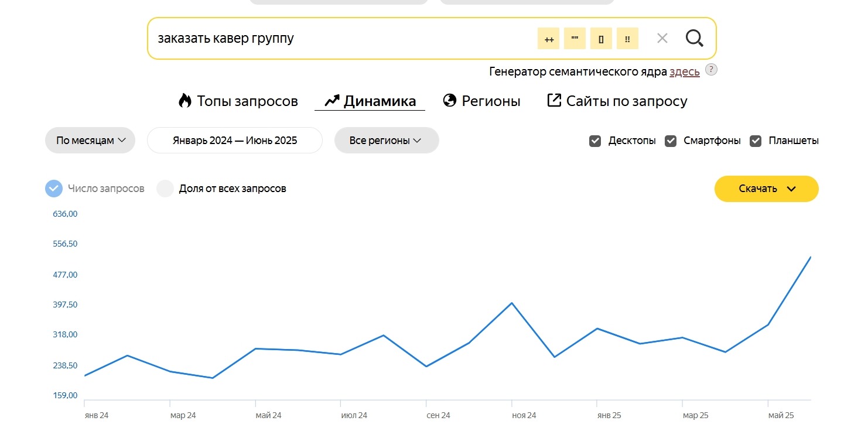Clear the search query with X icon
This screenshot has height=431, width=868.
point(662,39)
